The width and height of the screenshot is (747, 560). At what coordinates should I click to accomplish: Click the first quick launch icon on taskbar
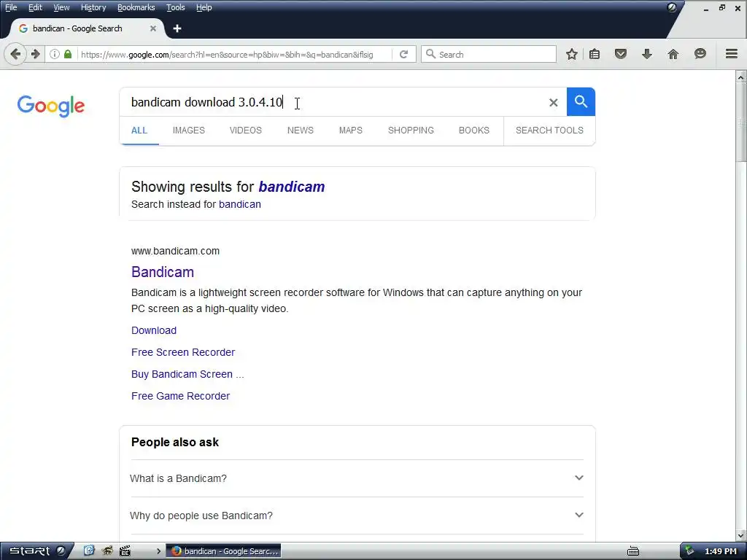88,551
